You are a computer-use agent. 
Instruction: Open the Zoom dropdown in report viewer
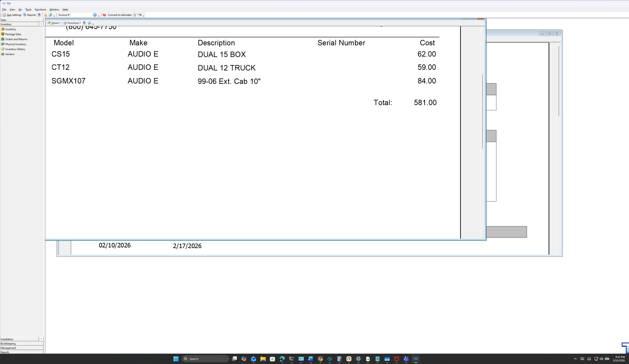(54, 23)
